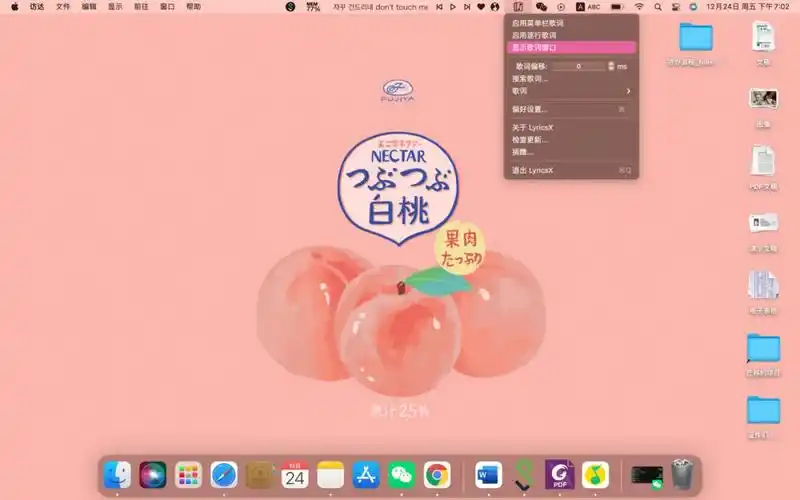Click the minimized window thumbnail in Dock
This screenshot has width=800, height=500.
[646, 476]
